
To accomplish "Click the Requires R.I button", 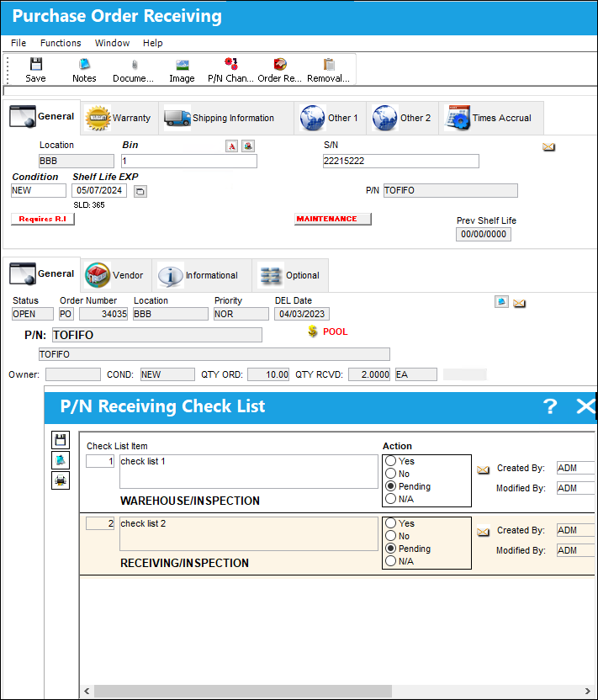I will tap(42, 219).
